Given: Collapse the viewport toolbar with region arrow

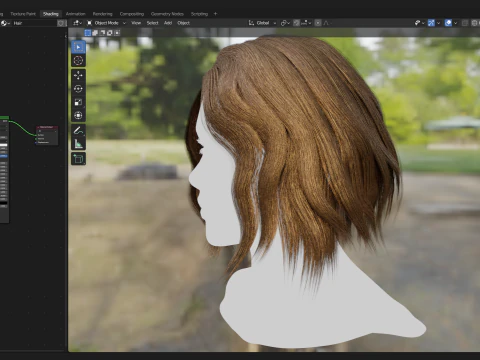Looking at the screenshot, I should [x=66, y=36].
